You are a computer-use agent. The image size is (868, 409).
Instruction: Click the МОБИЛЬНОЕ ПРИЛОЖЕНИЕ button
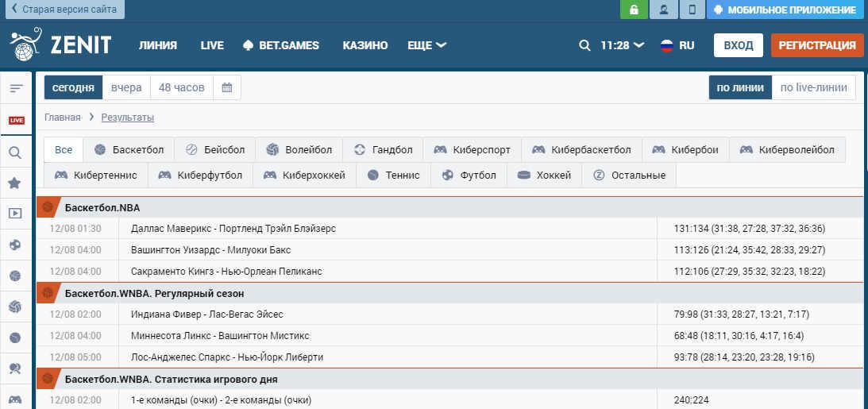pos(787,10)
